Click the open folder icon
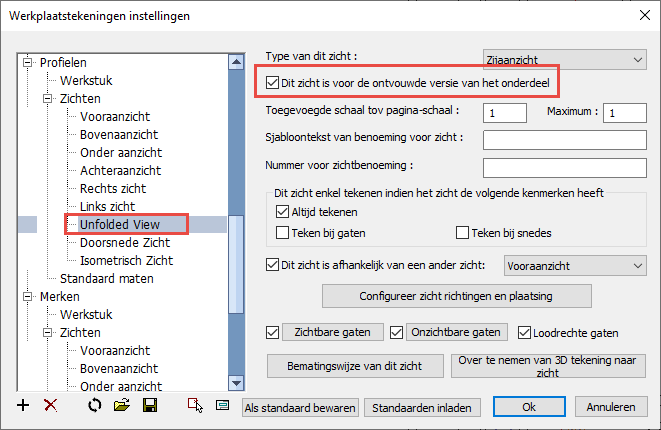This screenshot has width=661, height=430. (122, 405)
